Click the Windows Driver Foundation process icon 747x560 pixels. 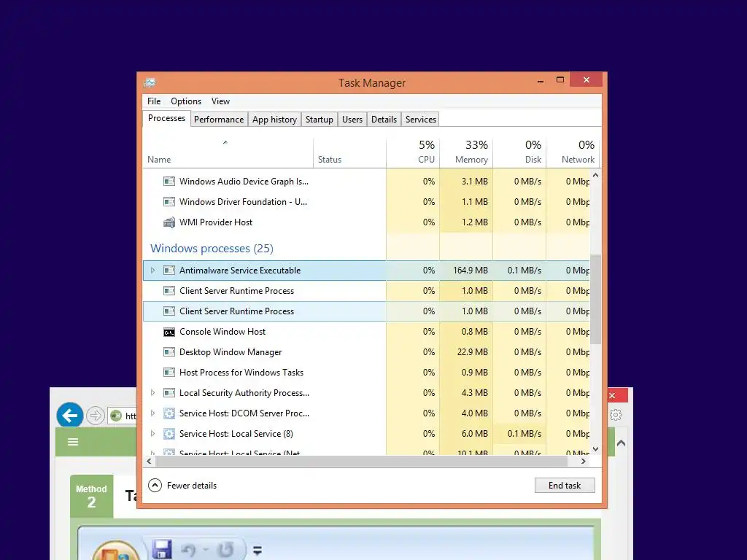pos(169,202)
